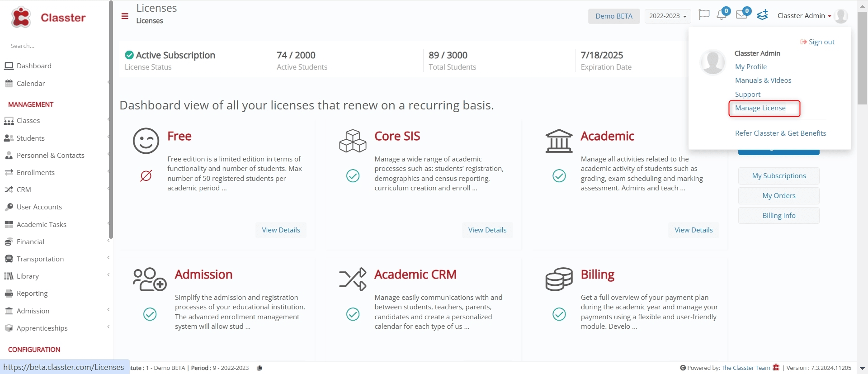Click the Admission people-plus icon
This screenshot has height=374, width=868.
pos(150,279)
